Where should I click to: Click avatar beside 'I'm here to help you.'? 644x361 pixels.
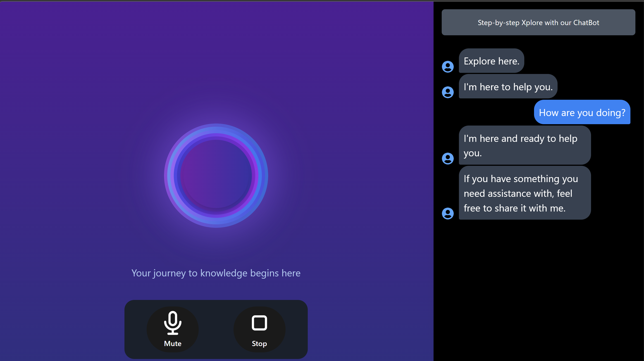click(448, 92)
